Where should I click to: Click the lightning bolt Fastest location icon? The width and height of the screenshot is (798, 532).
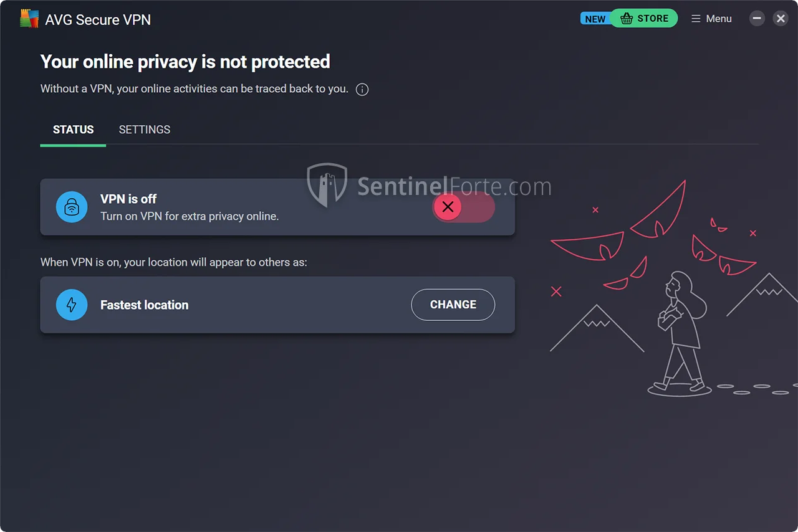click(x=72, y=305)
